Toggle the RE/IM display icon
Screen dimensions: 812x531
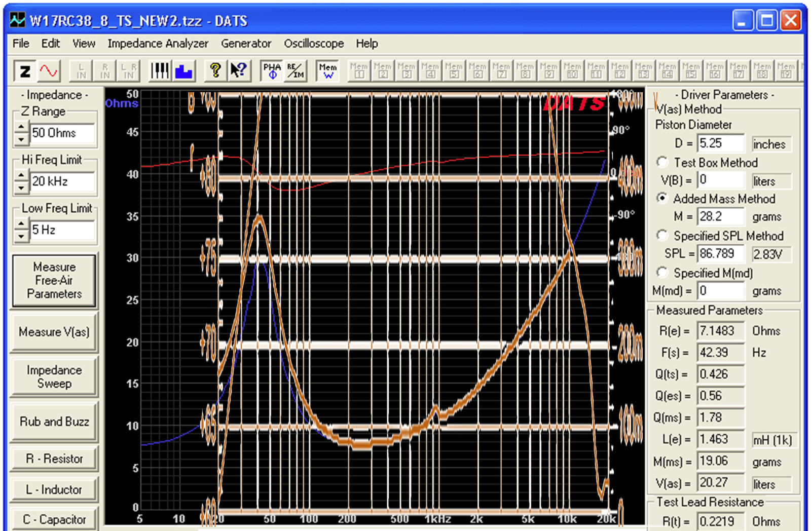[296, 71]
